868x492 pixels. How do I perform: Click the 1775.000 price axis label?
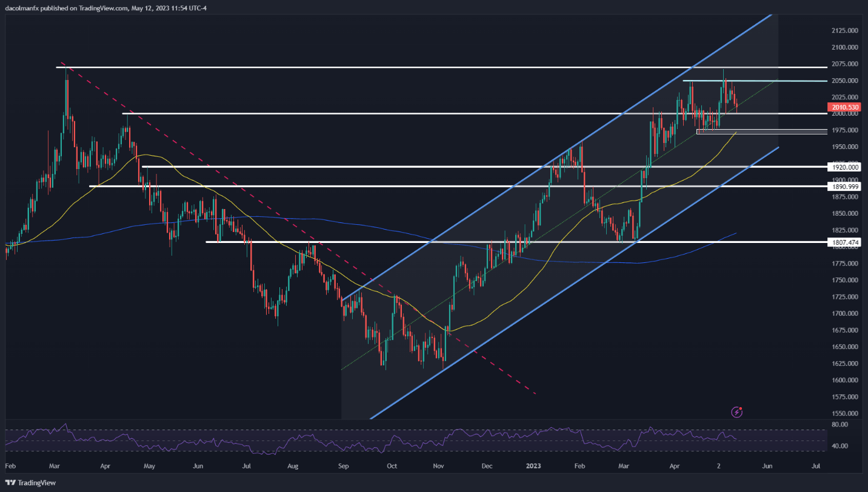point(846,264)
